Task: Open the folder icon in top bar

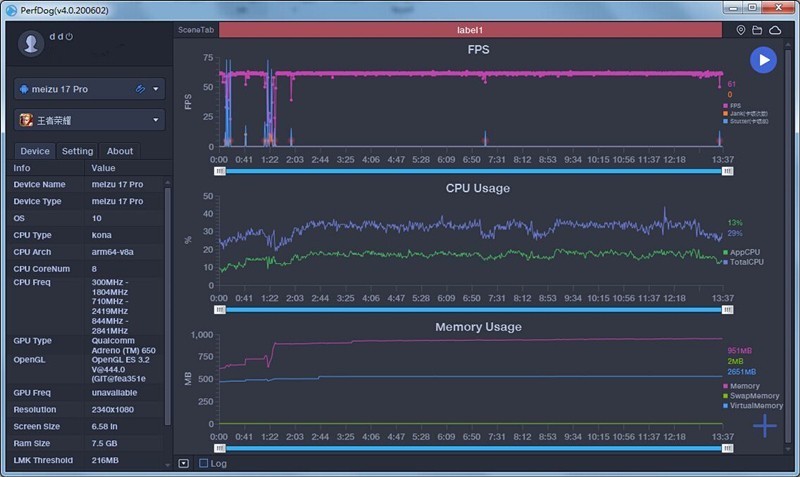Action: click(x=757, y=30)
